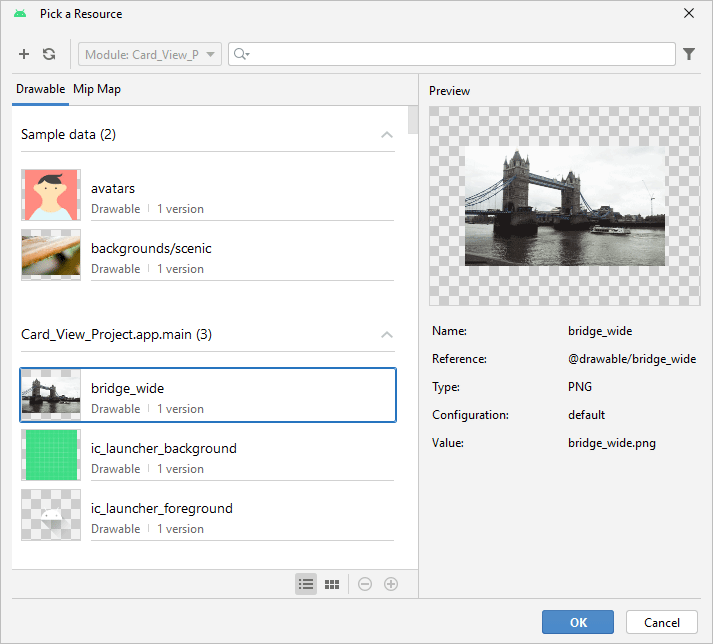
Task: Collapse the Card_View_Project.app.main section
Action: 387,335
